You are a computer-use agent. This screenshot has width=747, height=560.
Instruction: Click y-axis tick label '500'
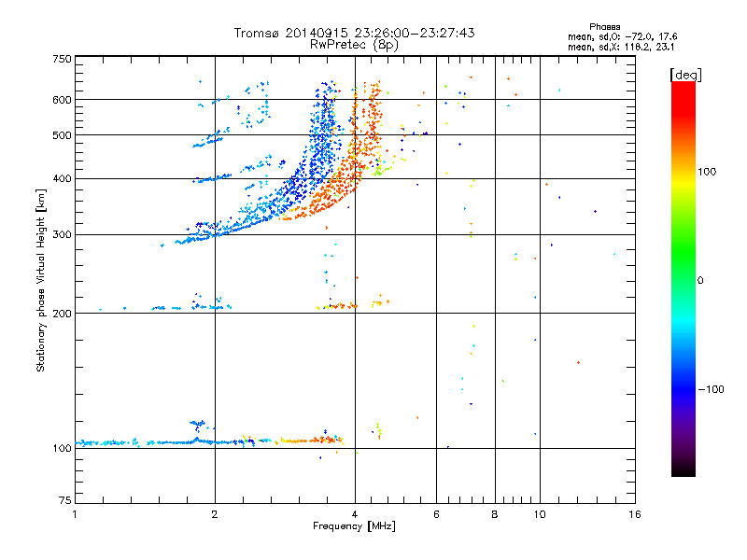(62, 135)
